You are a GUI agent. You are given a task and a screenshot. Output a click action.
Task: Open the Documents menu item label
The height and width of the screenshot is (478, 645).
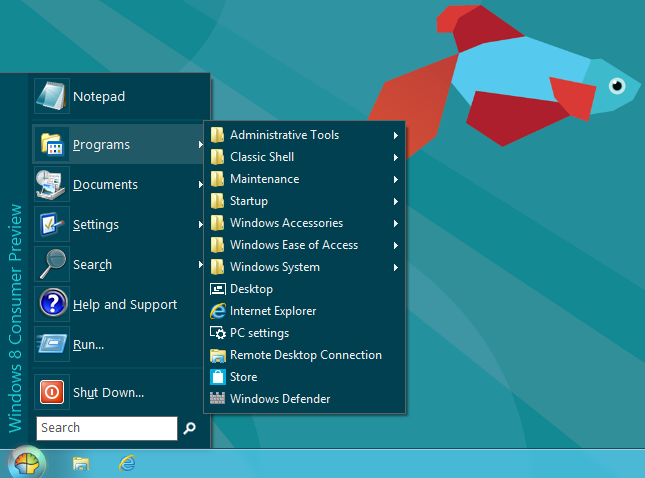[105, 185]
